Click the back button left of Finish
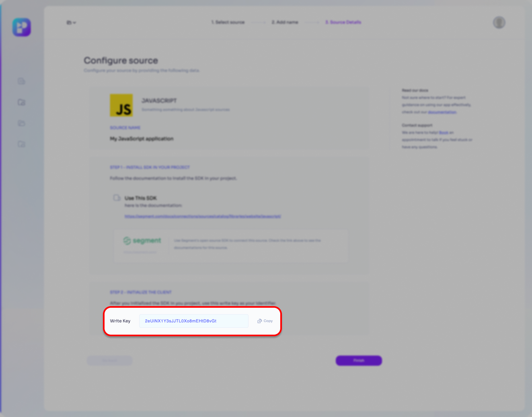Screen dimensions: 532x417 click(110, 361)
